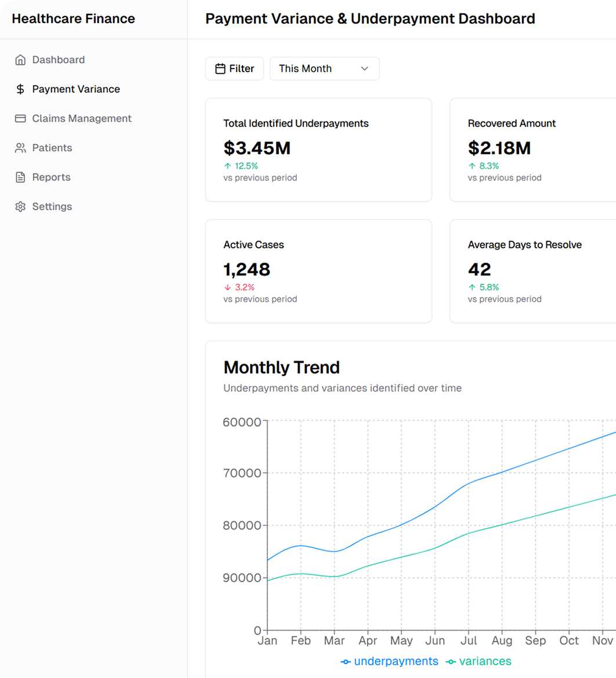Click the Settings gear icon
Screen dimensions: 616x678
pyautogui.click(x=20, y=207)
